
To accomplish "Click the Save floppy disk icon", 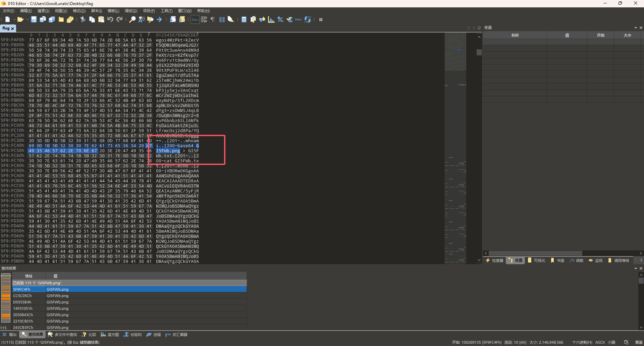I will (x=34, y=19).
